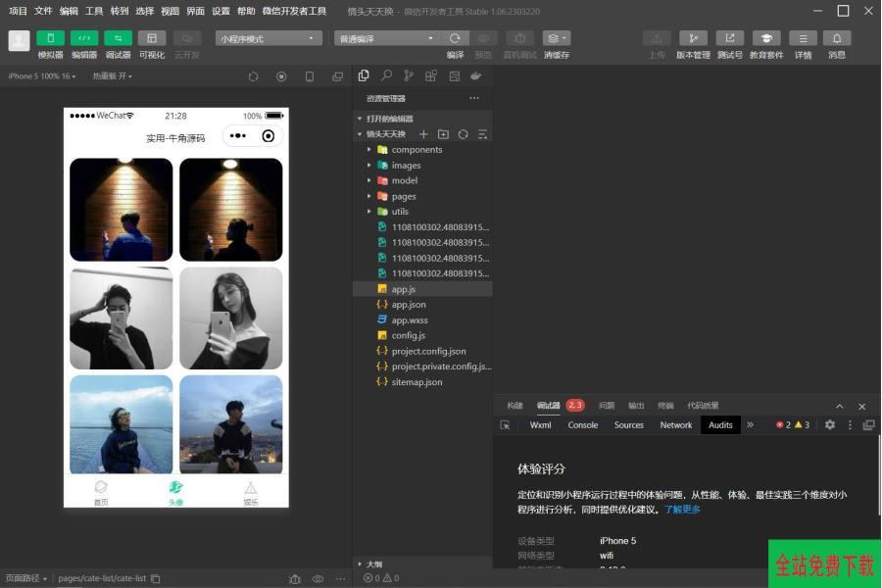Open the 工具 (Tools) menu
882x588 pixels.
pos(94,11)
